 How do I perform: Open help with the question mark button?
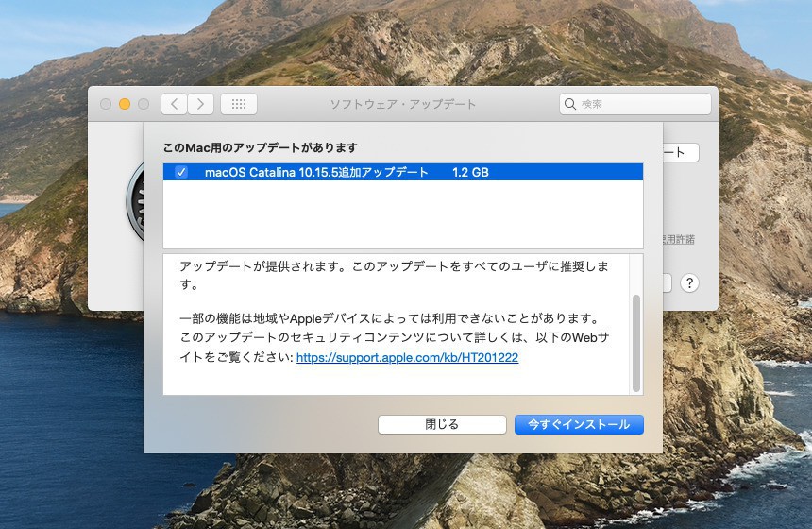click(x=689, y=282)
